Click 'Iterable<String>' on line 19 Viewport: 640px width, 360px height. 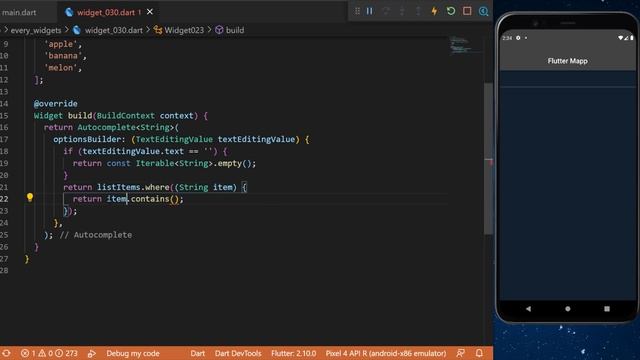[x=174, y=163]
